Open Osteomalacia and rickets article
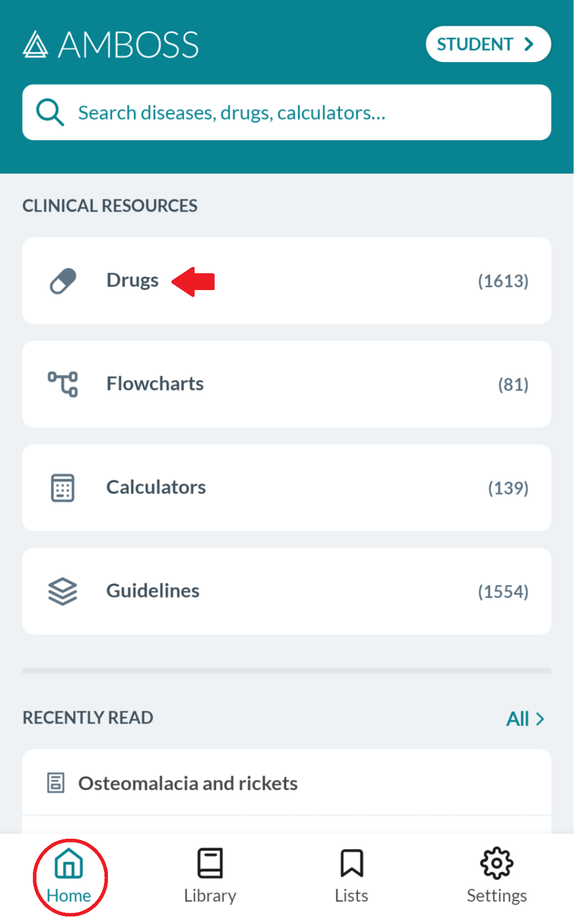The image size is (574, 924). (287, 783)
